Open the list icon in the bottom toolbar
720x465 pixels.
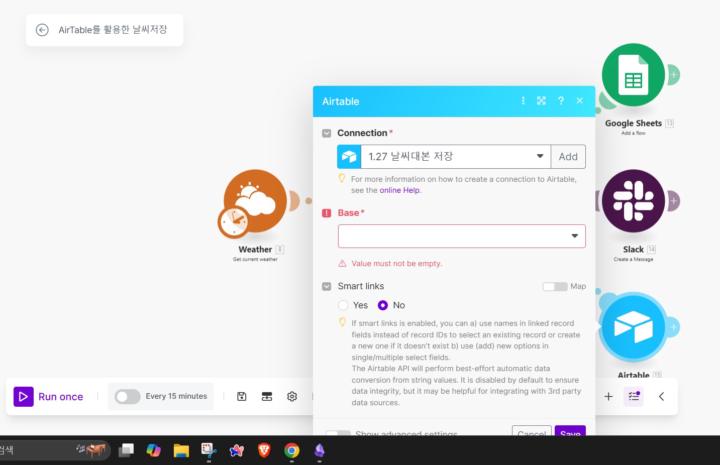pos(634,396)
